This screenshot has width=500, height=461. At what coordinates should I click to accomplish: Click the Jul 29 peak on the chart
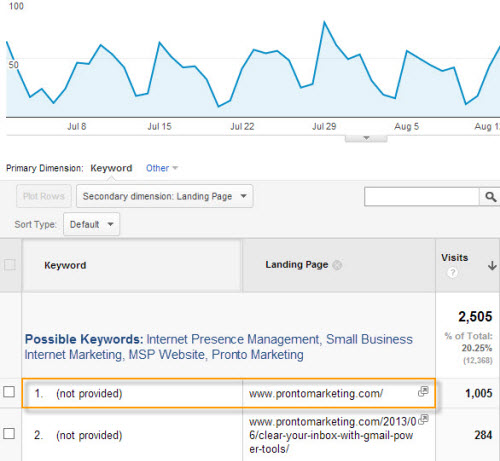[x=324, y=22]
